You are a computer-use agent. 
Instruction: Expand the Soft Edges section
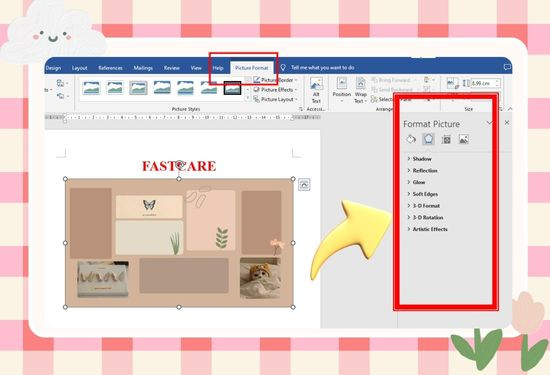tap(422, 194)
